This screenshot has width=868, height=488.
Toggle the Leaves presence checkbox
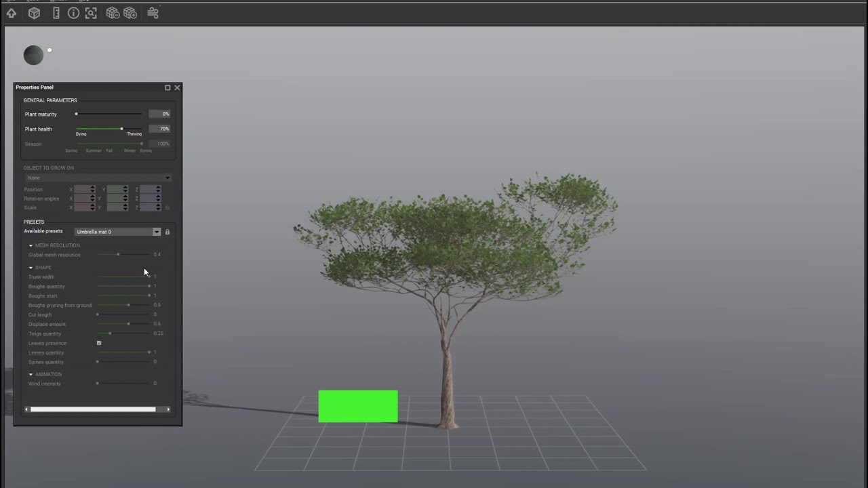pos(99,343)
